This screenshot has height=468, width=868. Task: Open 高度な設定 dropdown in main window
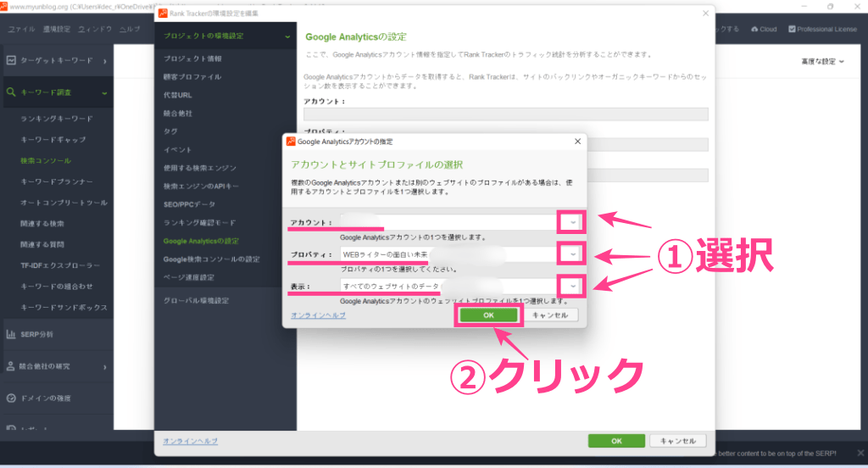point(822,62)
